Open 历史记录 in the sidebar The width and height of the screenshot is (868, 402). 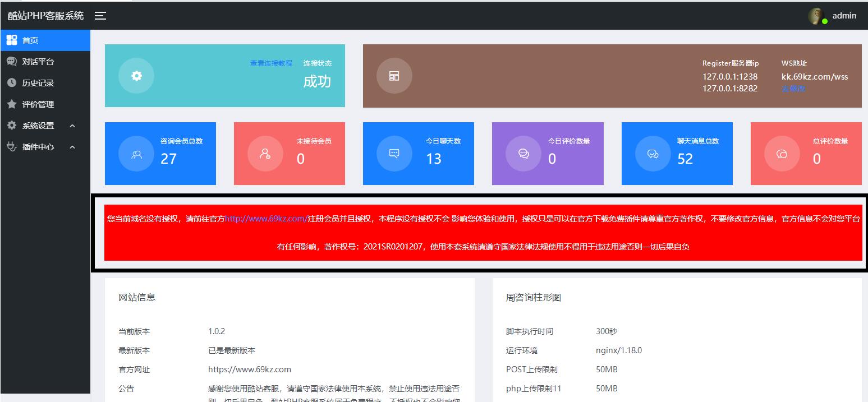pos(38,83)
